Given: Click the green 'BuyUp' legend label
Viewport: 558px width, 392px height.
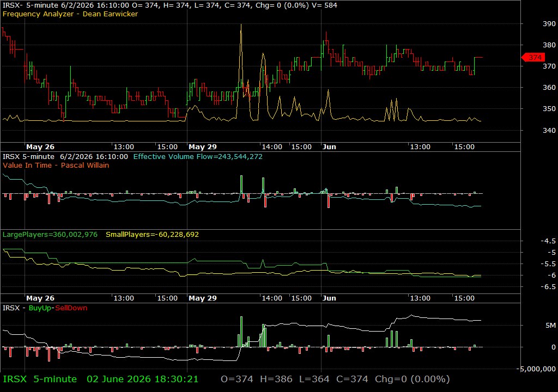Looking at the screenshot, I should [x=40, y=308].
